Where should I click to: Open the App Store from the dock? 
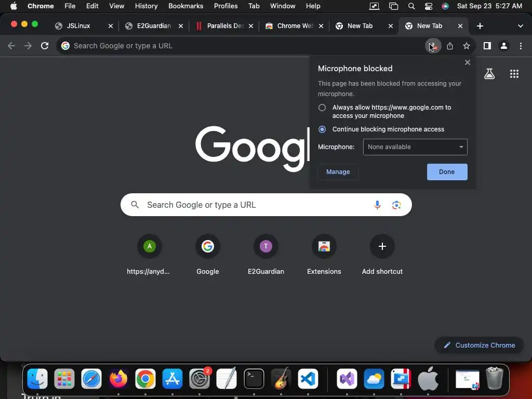(172, 379)
